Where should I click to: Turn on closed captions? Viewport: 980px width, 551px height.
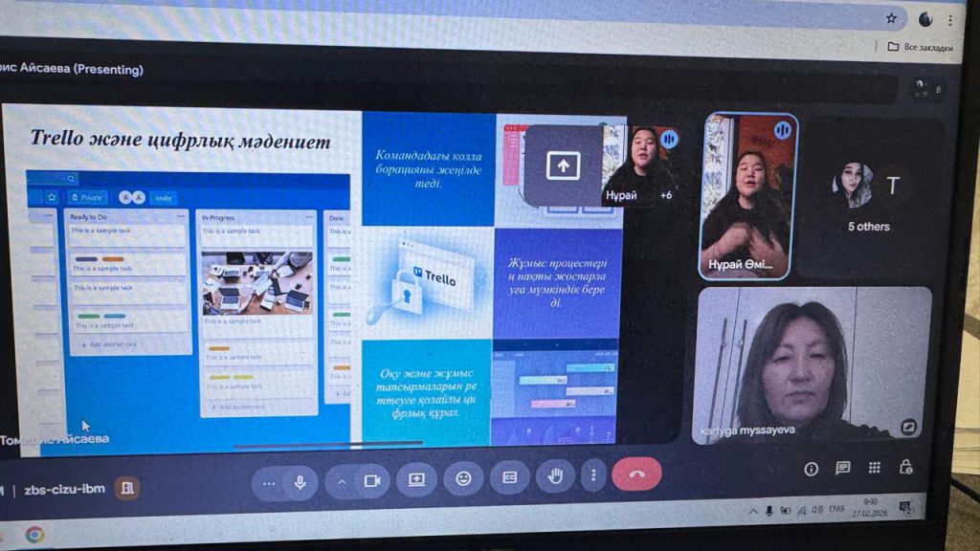click(509, 477)
